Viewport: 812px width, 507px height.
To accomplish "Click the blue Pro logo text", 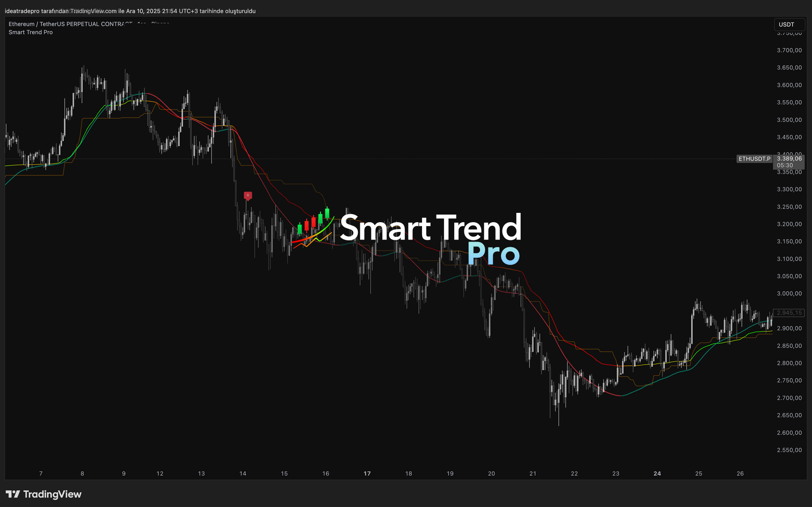I will pyautogui.click(x=493, y=253).
